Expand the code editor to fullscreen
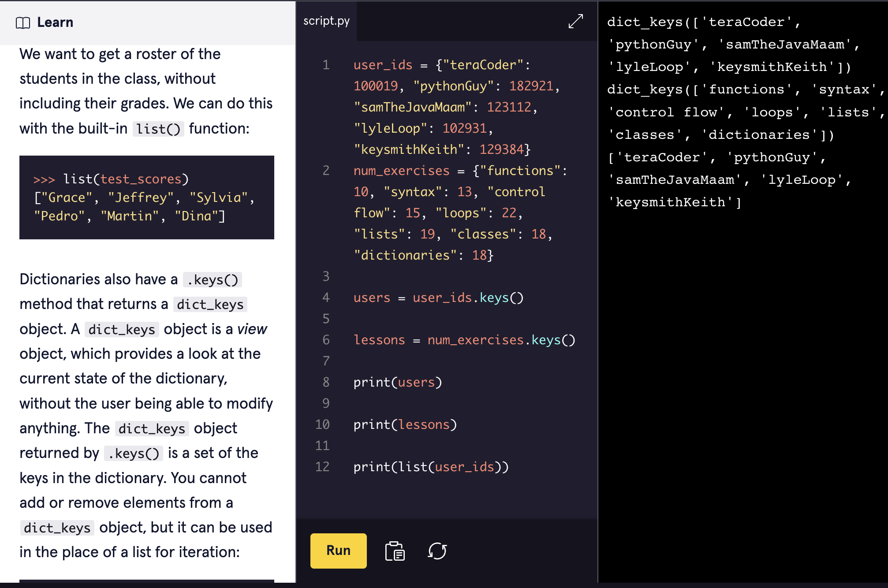The width and height of the screenshot is (888, 588). [x=575, y=21]
